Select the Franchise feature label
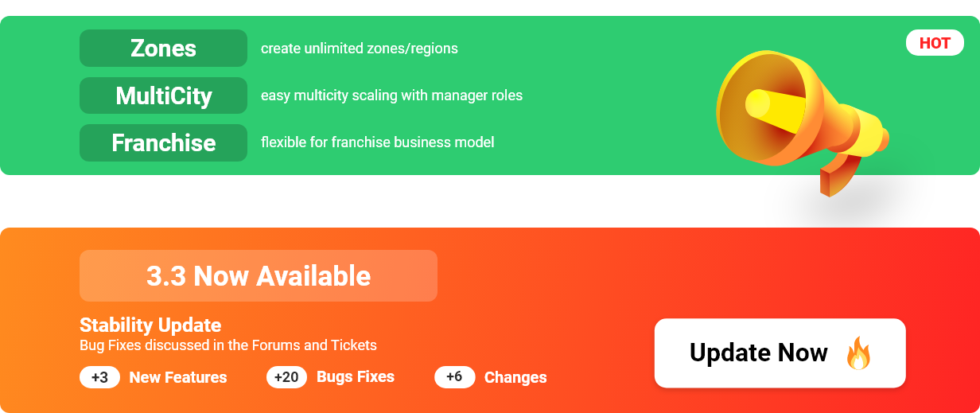Viewport: 980px width, 413px height. 163,142
